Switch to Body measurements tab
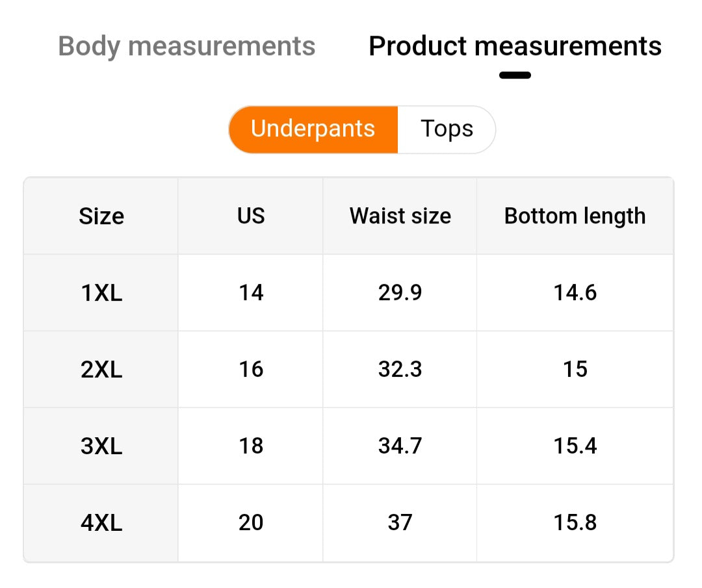 [187, 47]
